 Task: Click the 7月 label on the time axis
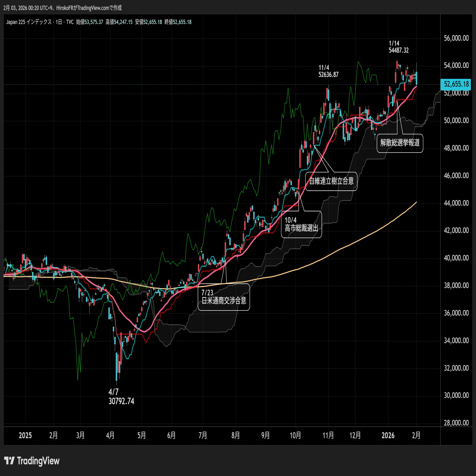[x=203, y=436]
